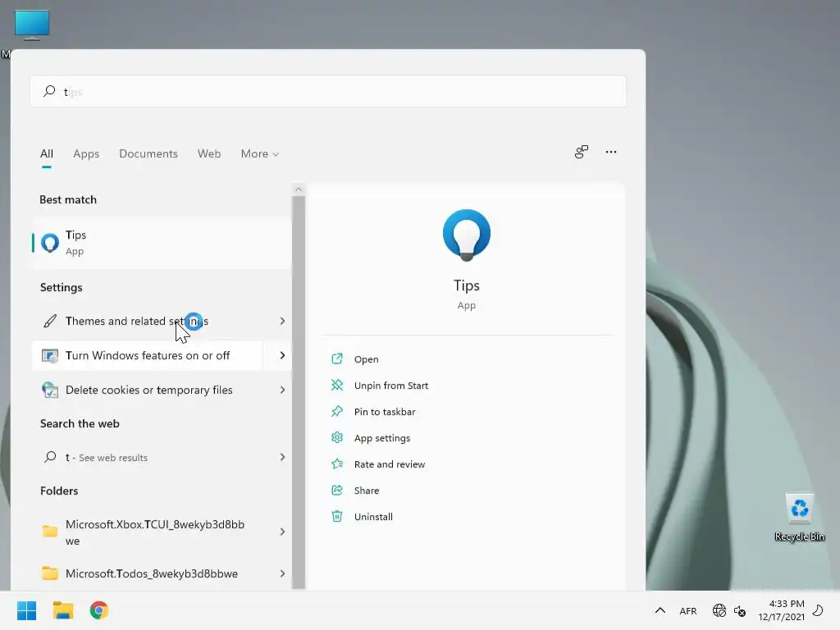This screenshot has height=630, width=840.
Task: Click the App settings gear icon
Action: click(x=337, y=438)
